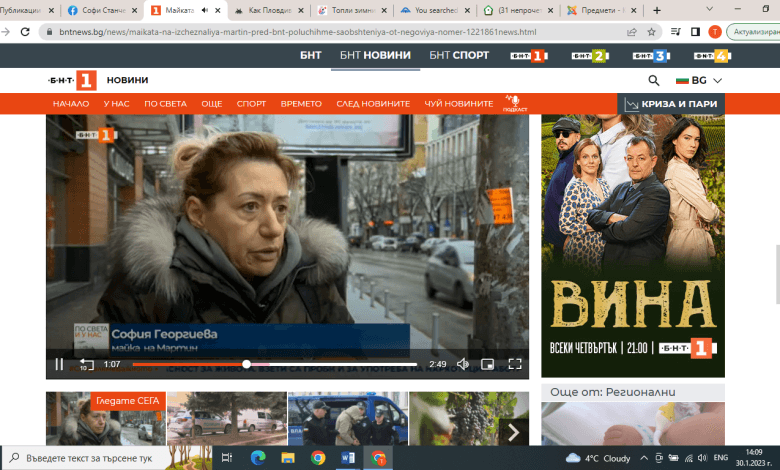Click the address bar URL field

tap(297, 32)
